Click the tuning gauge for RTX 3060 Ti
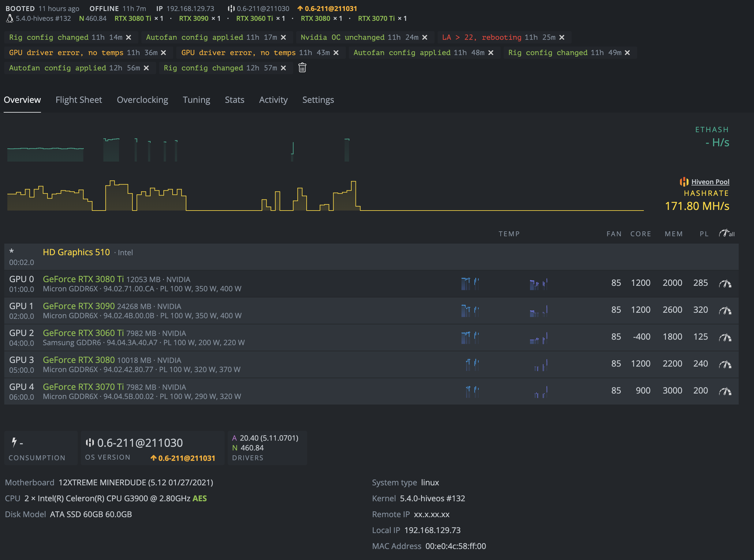Image resolution: width=754 pixels, height=560 pixels. (x=725, y=337)
